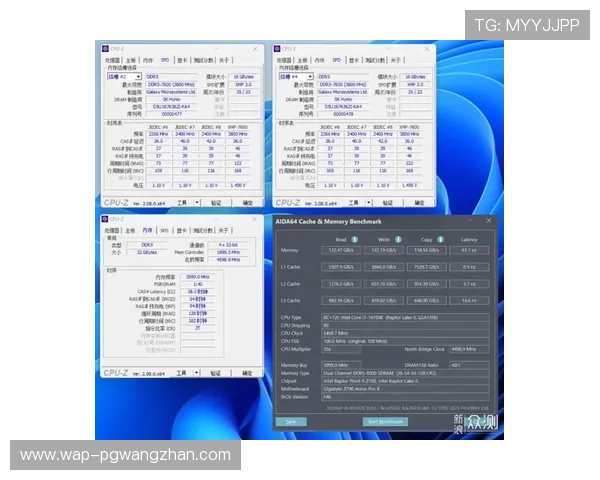Viewport: 600px width, 480px height.
Task: Minimize the AIDA64 benchmark window
Action: 470,221
